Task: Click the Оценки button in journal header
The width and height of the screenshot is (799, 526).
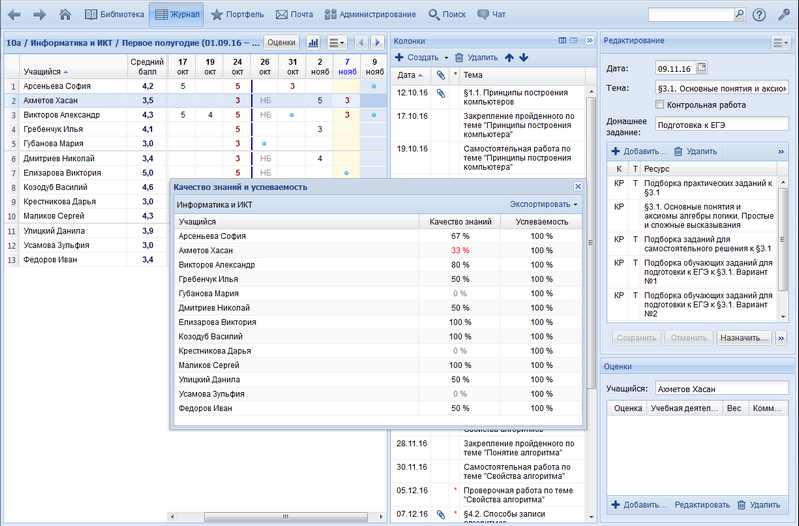Action: coord(281,43)
